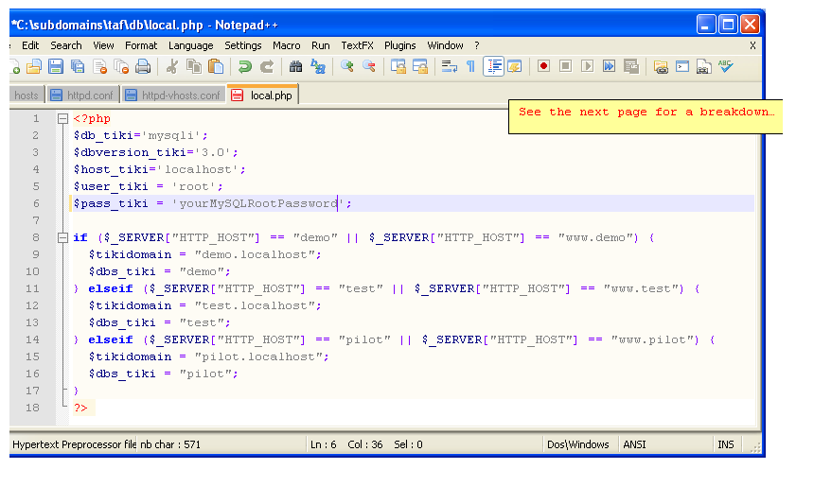814x504 pixels.
Task: Copy the selection with the Copy toolbar icon
Action: (x=194, y=66)
